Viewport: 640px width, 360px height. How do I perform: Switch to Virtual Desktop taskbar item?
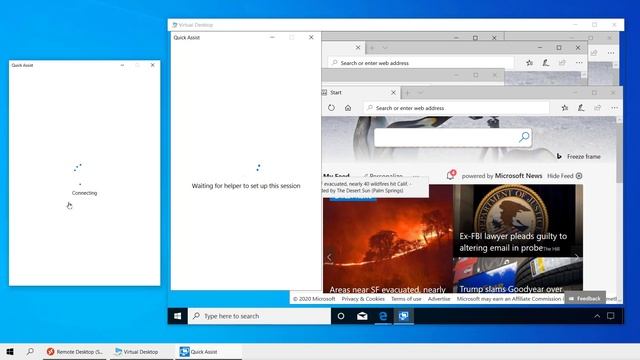(141, 351)
